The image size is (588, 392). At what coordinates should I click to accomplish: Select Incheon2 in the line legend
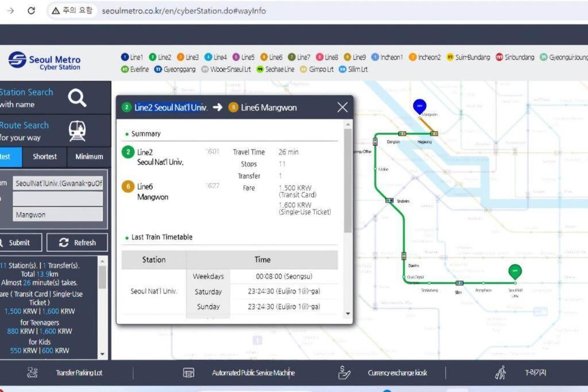425,57
